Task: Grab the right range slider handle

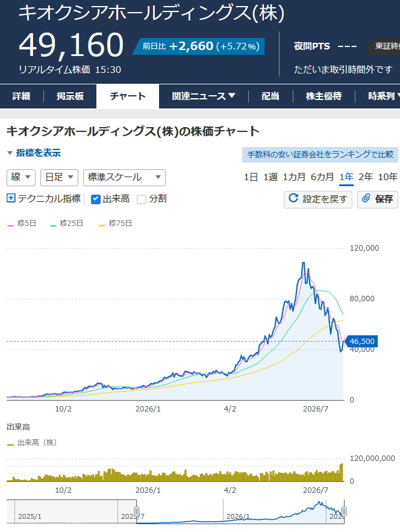Action: click(x=344, y=512)
